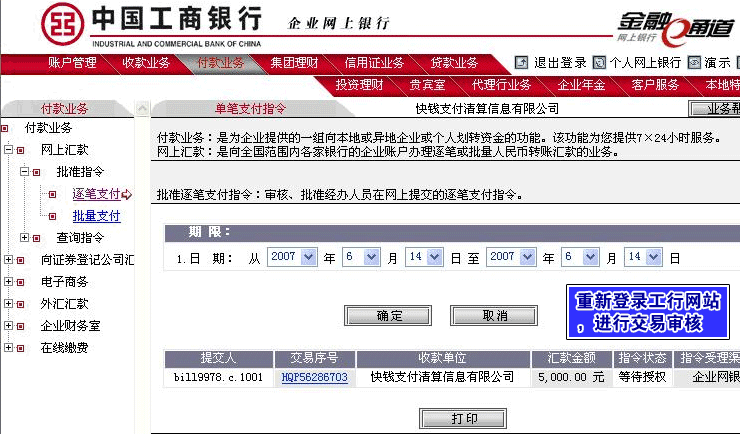This screenshot has height=434, width=740.
Task: Click the amount cell 5,000.00 元
Action: pyautogui.click(x=572, y=377)
